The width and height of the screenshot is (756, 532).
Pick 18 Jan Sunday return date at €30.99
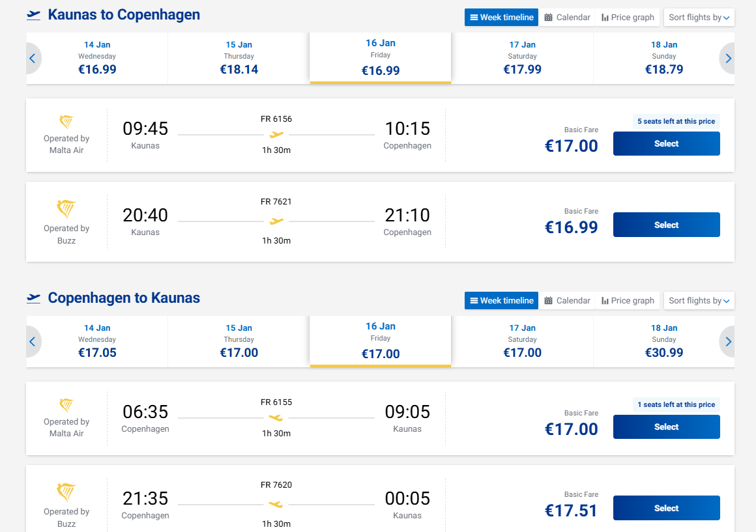click(663, 342)
